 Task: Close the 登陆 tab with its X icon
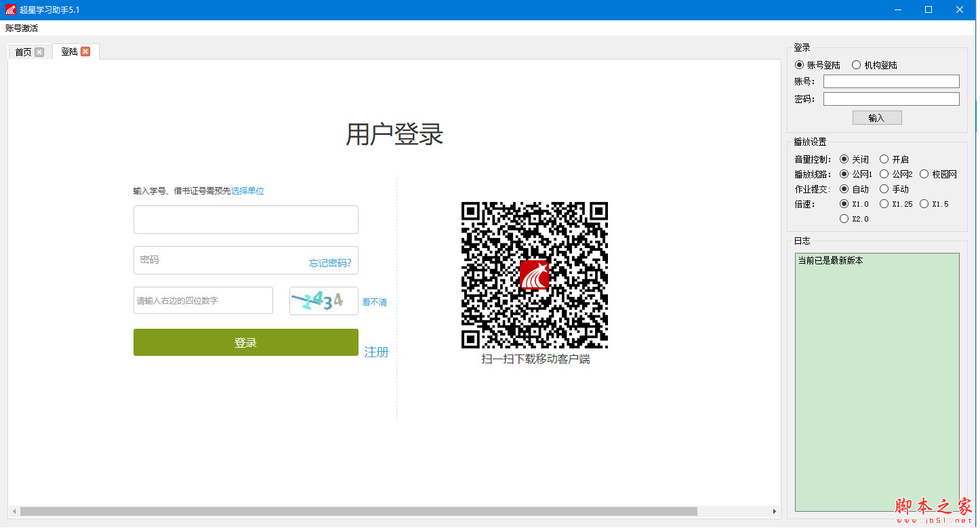pos(85,52)
